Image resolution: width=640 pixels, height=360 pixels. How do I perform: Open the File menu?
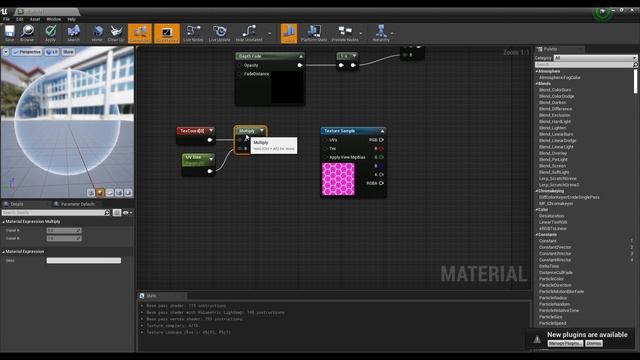[7, 19]
